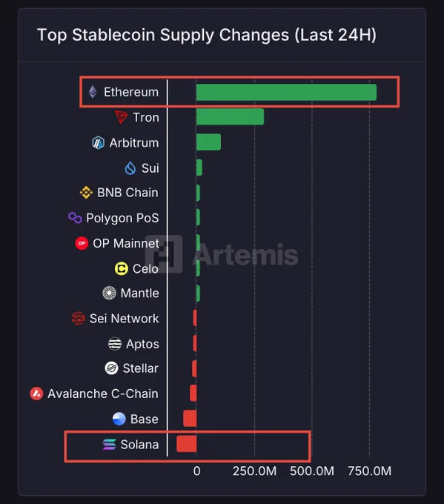Viewport: 444px width, 504px height.
Task: Click the red Tron logo icon
Action: pyautogui.click(x=122, y=117)
